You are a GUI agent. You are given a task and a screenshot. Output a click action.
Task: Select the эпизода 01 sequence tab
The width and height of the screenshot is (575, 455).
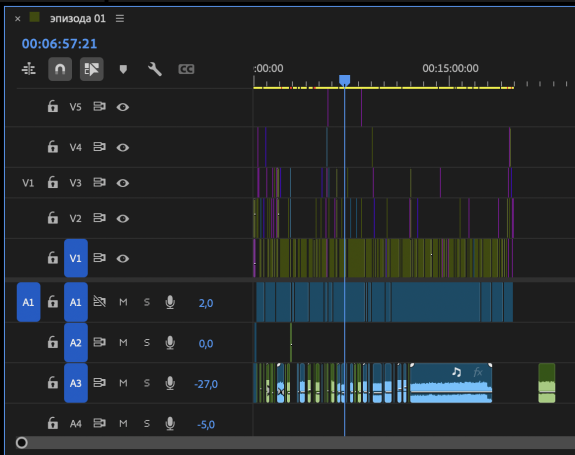point(78,18)
